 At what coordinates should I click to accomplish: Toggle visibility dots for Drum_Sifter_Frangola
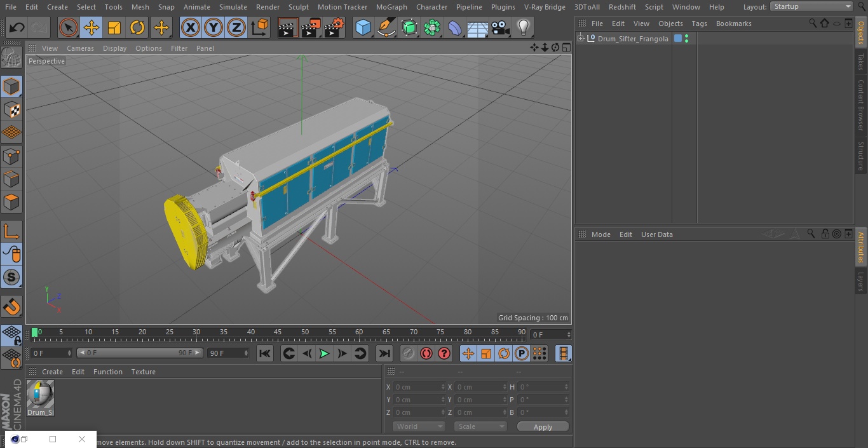pos(686,39)
